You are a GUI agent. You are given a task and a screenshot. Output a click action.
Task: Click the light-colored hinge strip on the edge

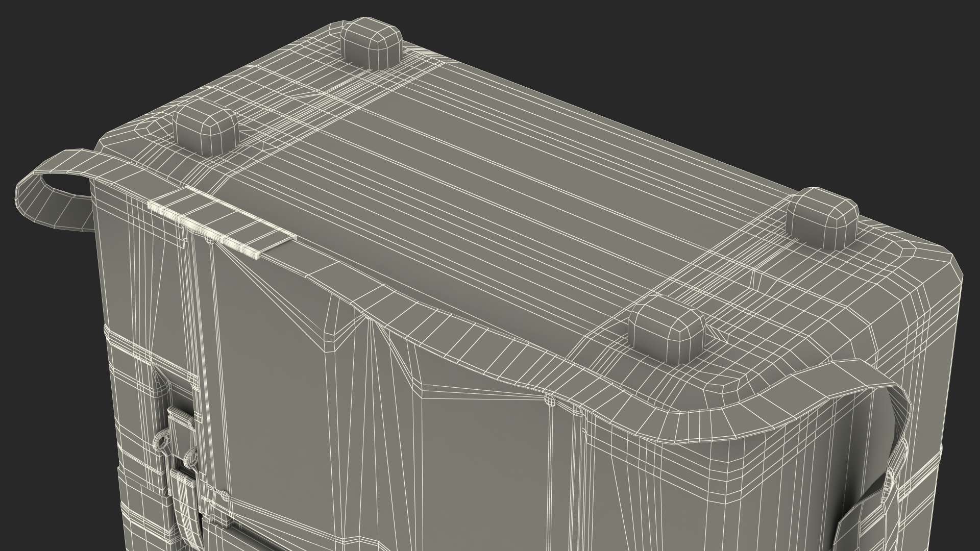tap(220, 224)
